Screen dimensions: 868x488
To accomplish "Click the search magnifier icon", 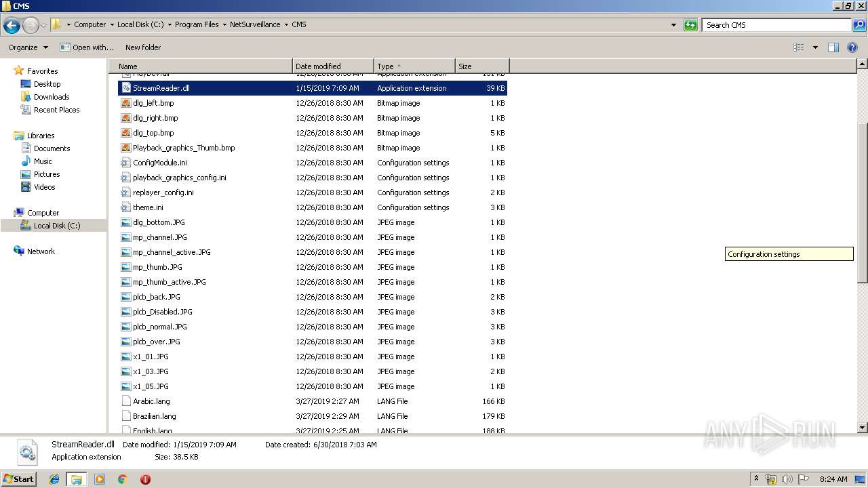I will [x=859, y=25].
